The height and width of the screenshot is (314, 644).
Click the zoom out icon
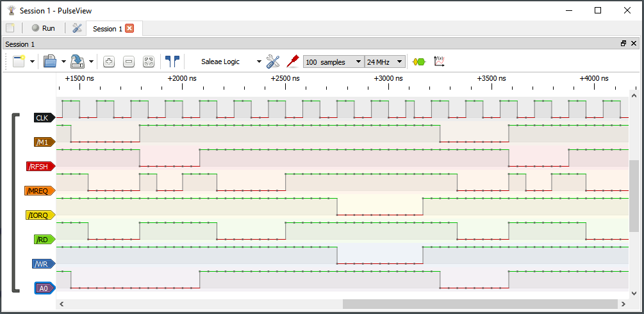(x=129, y=62)
